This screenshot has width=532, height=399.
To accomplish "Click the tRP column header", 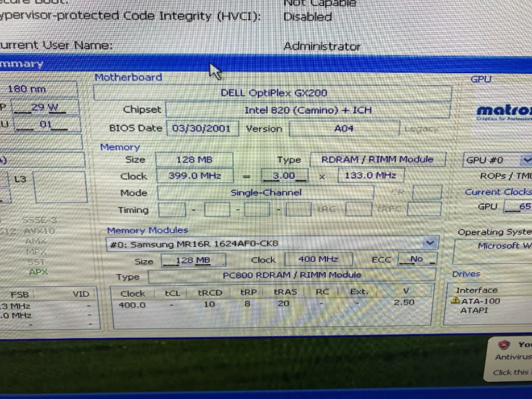I will [x=248, y=292].
